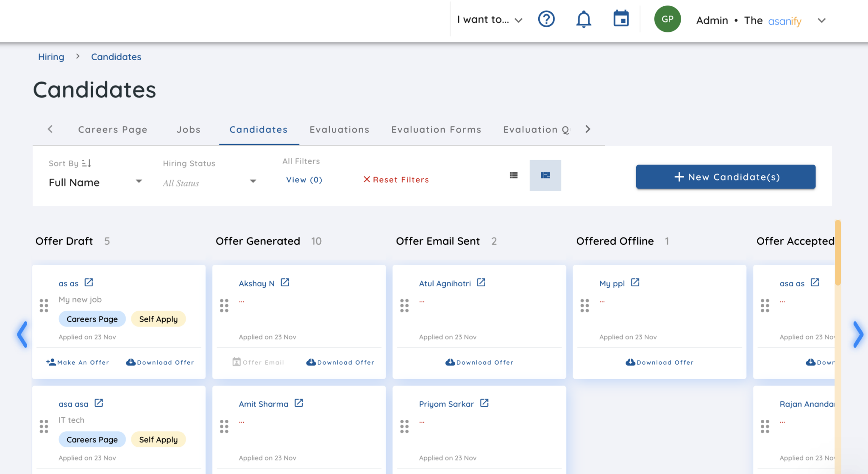Viewport: 868px width, 474px height.
Task: Click the New Candidate(s) button
Action: pos(726,177)
